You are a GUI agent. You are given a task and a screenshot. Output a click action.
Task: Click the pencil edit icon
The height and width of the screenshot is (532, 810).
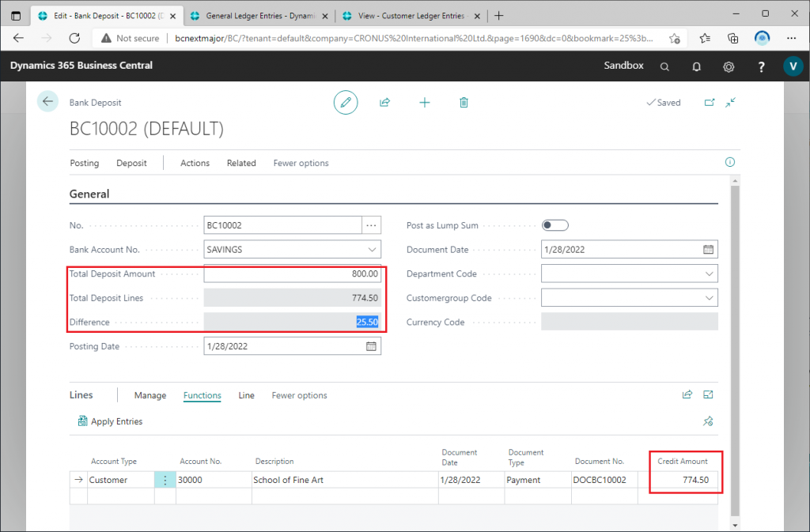[x=346, y=102]
